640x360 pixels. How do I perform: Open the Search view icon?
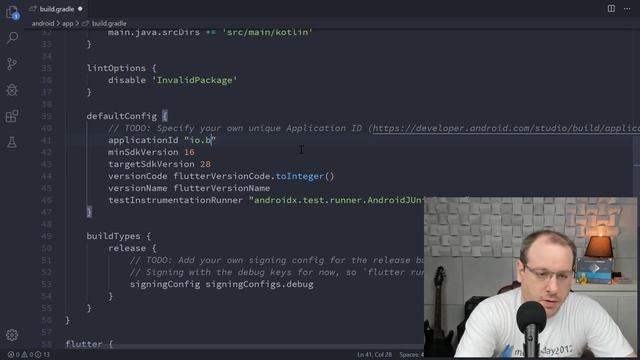click(12, 38)
